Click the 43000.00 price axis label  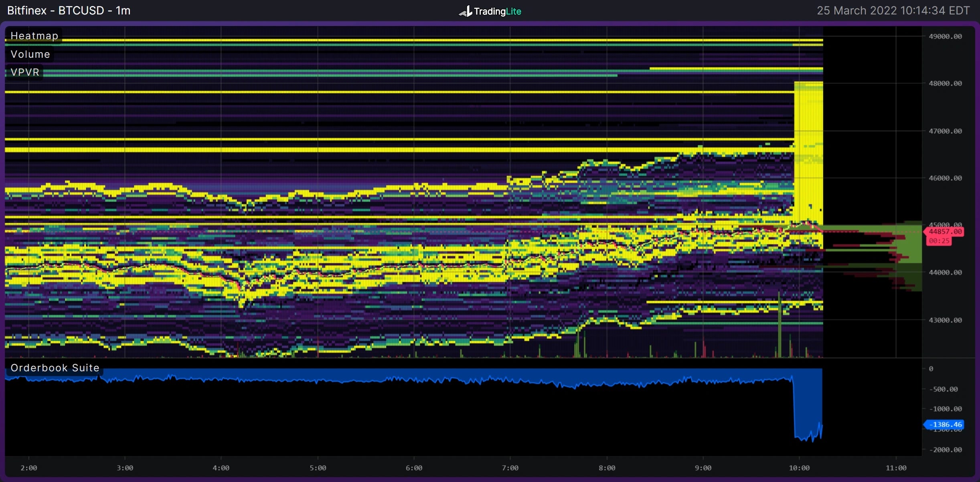(x=945, y=320)
